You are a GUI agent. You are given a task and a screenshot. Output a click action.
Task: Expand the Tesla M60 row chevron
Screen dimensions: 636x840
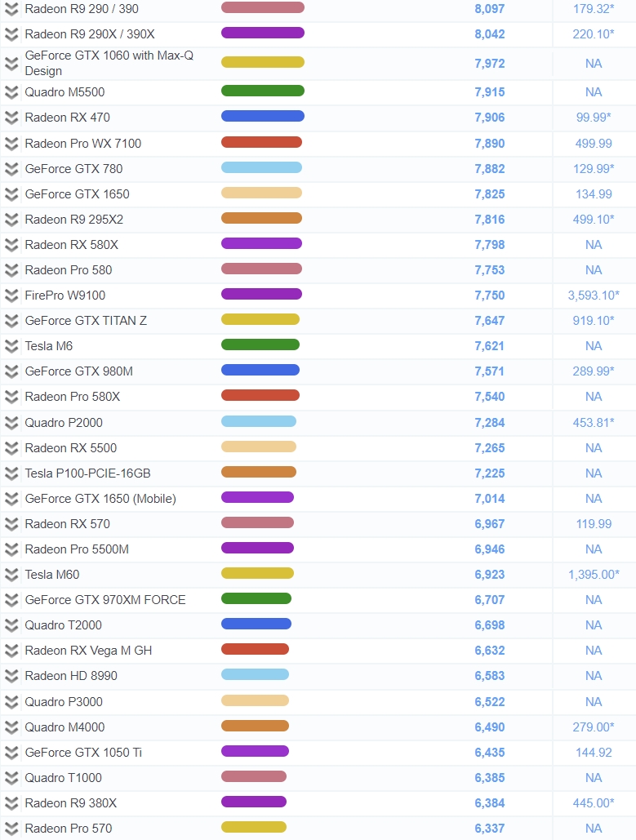pyautogui.click(x=11, y=575)
